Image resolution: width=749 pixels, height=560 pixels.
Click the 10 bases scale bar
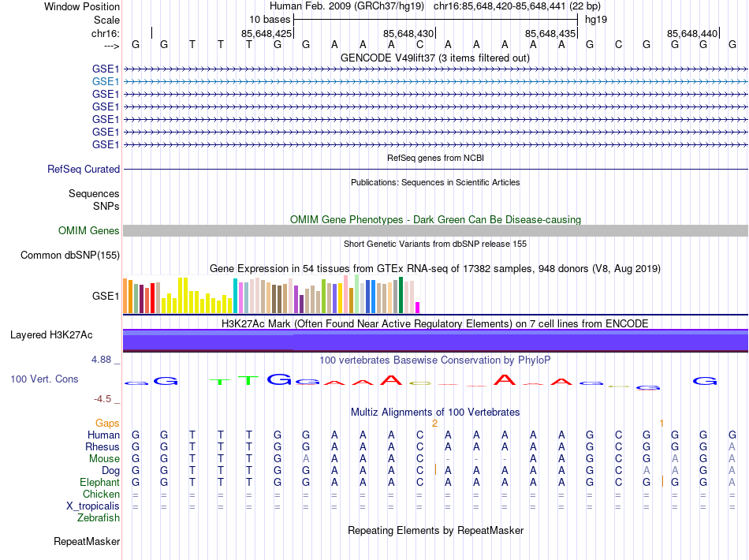pos(434,18)
